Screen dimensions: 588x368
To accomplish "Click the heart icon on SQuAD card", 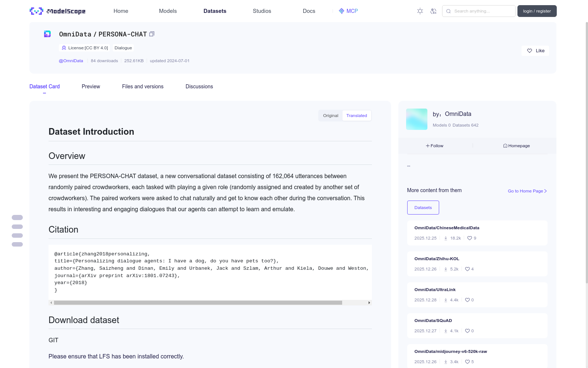I will pos(467,331).
